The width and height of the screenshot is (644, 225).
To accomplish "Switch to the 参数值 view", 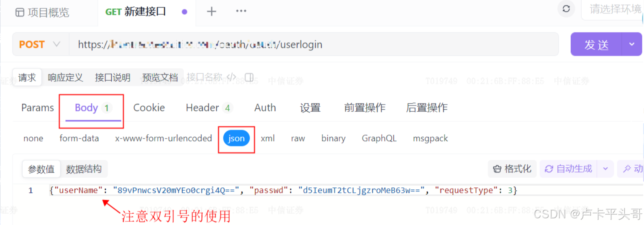I will click(x=41, y=169).
